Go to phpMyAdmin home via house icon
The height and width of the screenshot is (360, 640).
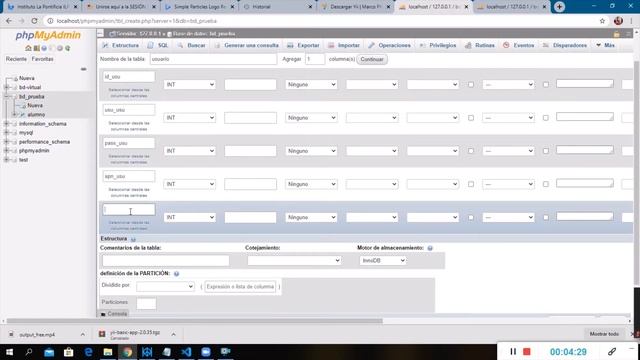(x=28, y=48)
